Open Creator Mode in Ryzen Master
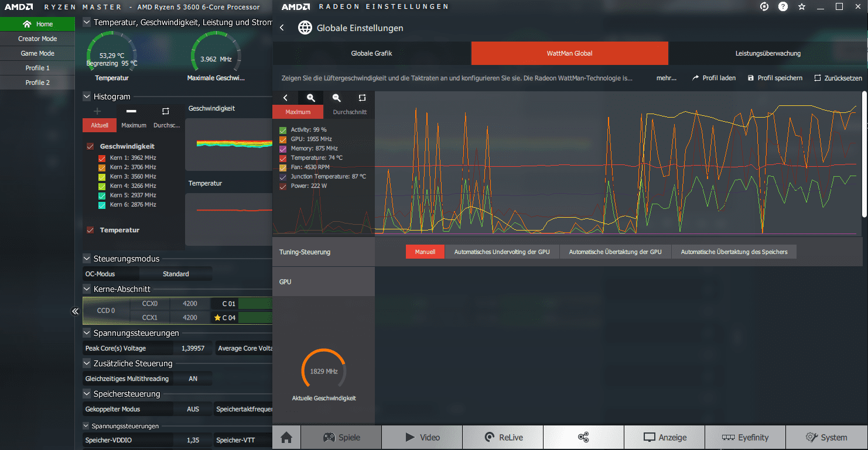Screen dimensions: 868x450 pos(37,39)
